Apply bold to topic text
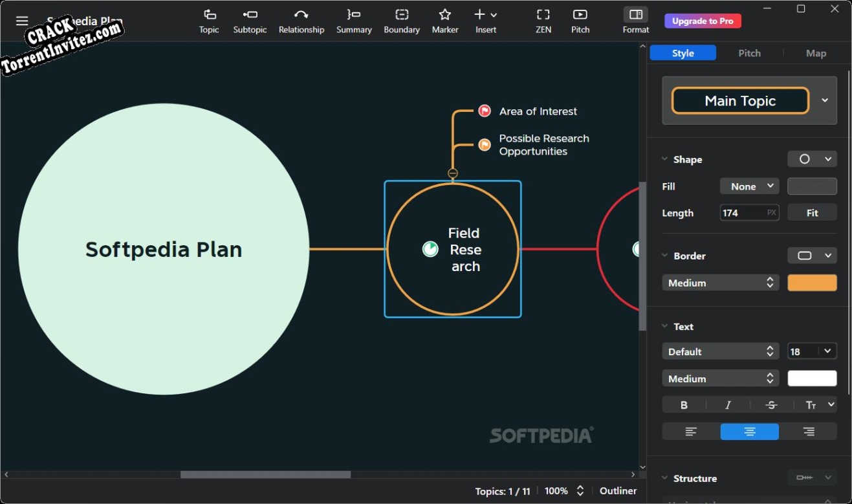The image size is (852, 504). [x=683, y=404]
